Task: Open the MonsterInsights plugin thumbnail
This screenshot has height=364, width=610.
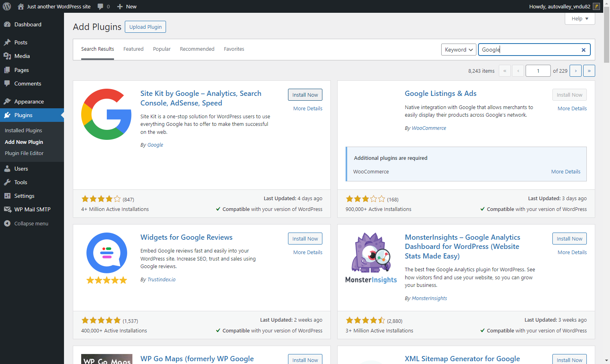Action: tap(371, 258)
